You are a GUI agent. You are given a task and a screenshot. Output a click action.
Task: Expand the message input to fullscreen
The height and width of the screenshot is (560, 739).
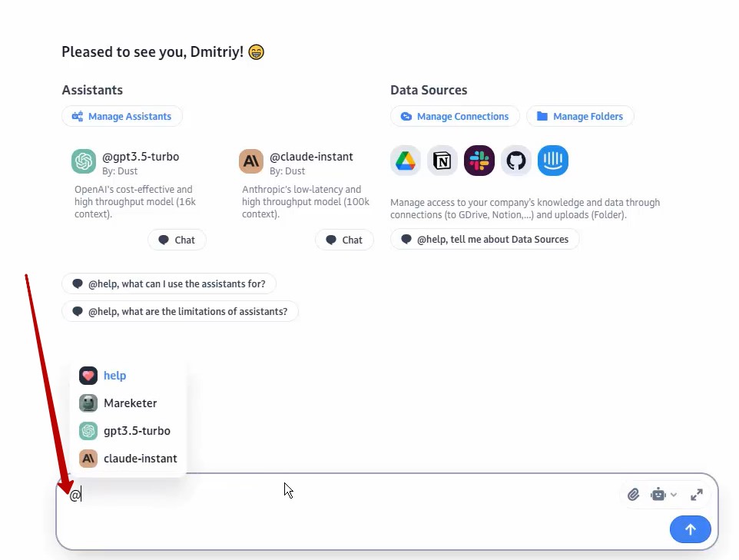[x=697, y=495]
